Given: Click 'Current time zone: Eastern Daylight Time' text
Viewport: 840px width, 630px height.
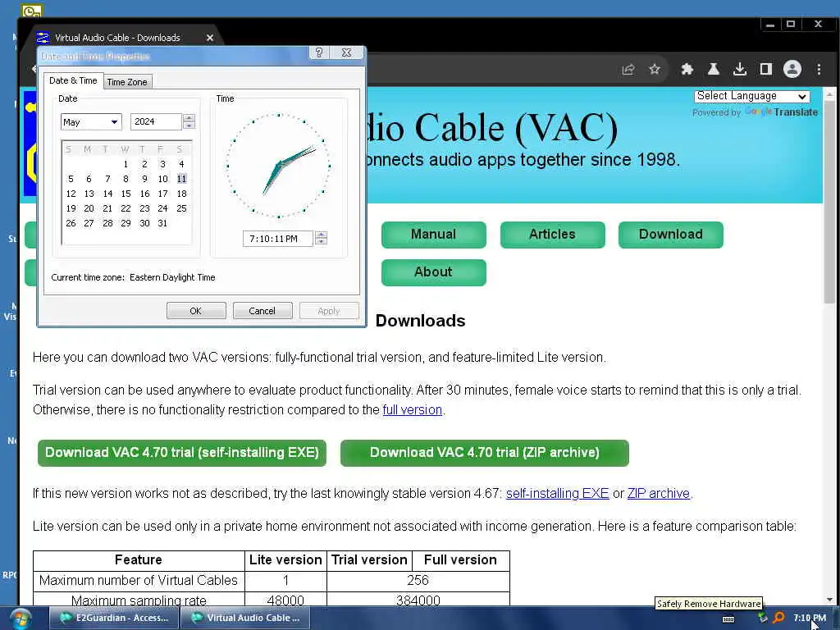Looking at the screenshot, I should click(x=133, y=277).
